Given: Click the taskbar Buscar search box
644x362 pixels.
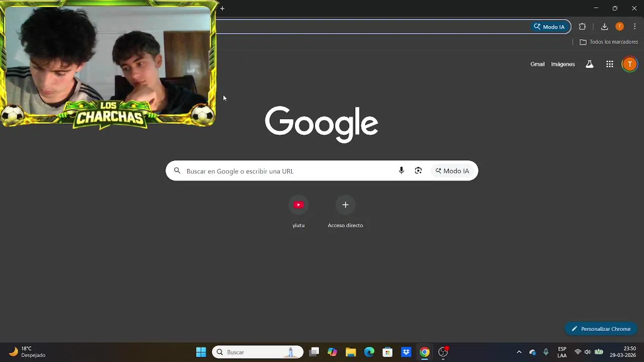Looking at the screenshot, I should 258,352.
